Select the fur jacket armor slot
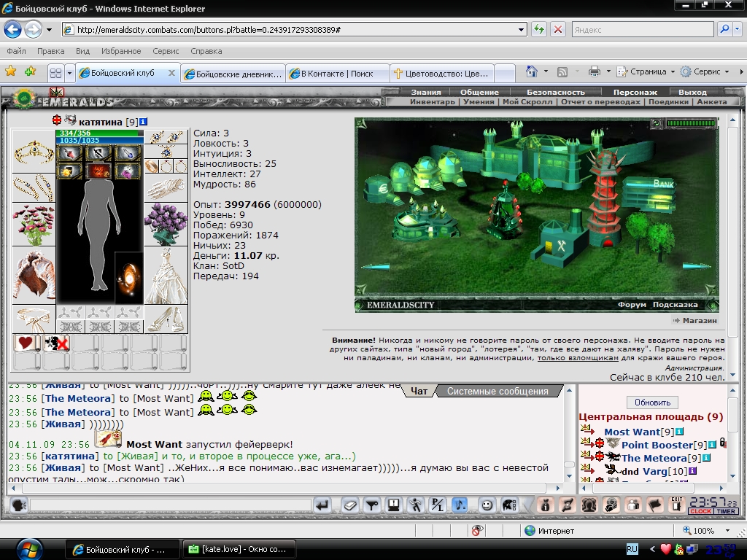 coord(34,275)
